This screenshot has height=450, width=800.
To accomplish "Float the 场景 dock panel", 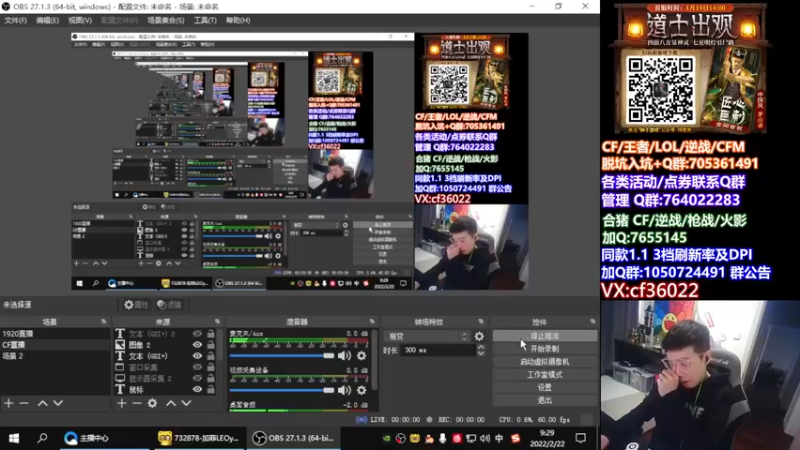I will pyautogui.click(x=104, y=322).
